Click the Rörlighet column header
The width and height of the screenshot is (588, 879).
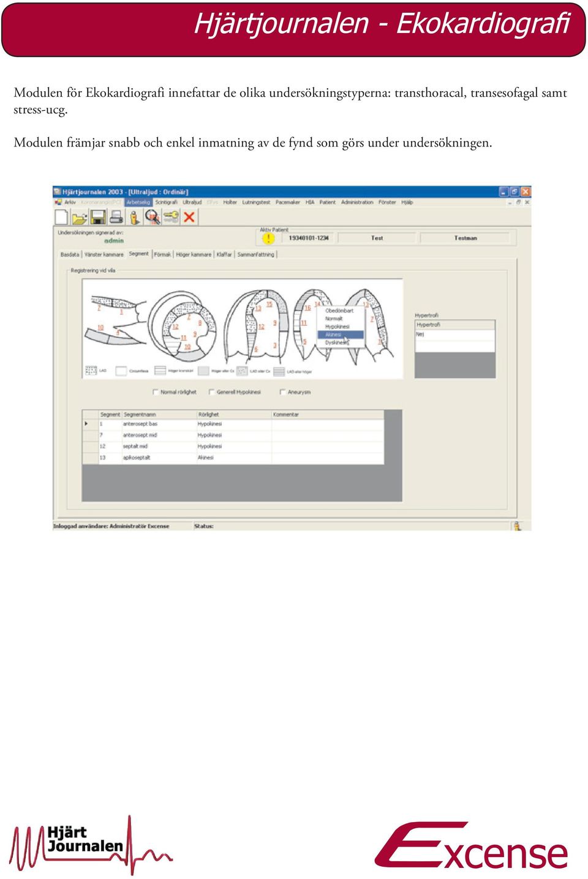(x=234, y=415)
